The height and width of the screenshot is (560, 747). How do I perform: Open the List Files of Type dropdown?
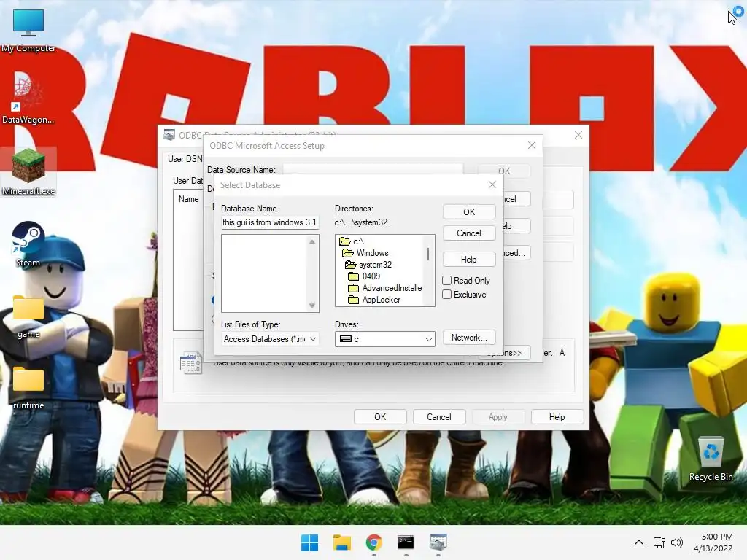270,339
